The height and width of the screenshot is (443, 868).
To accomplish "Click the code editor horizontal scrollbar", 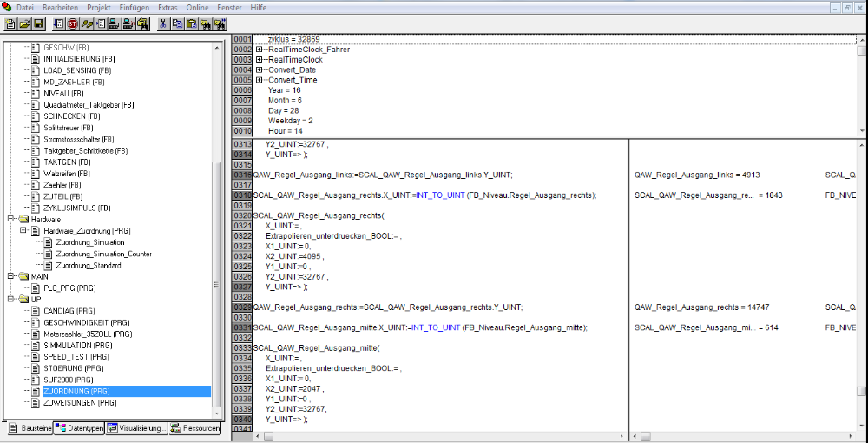I will tap(434, 435).
